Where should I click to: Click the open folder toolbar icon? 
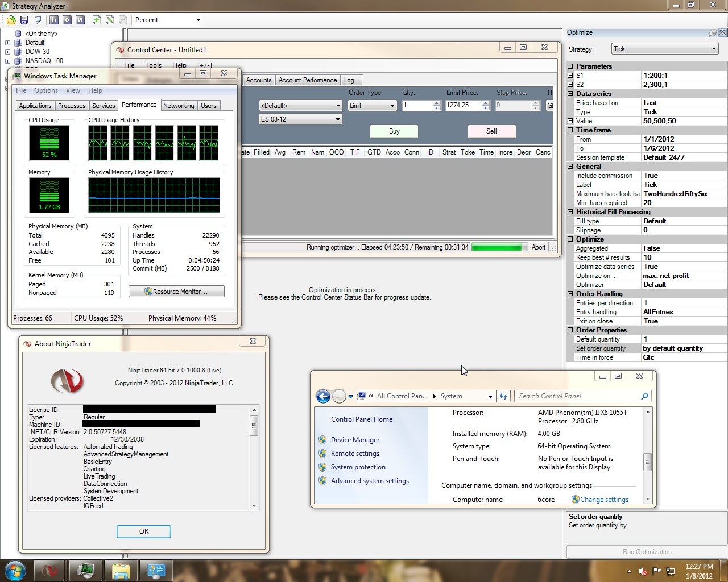(11, 20)
